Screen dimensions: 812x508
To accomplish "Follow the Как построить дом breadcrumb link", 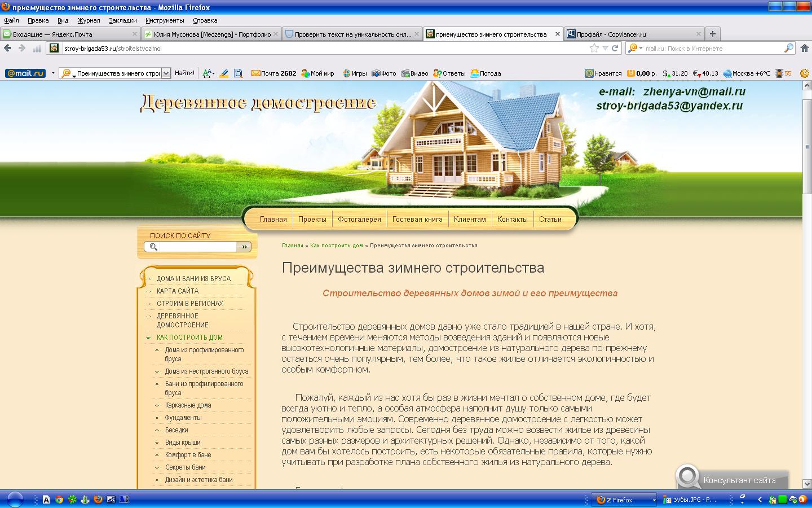I will pos(337,246).
